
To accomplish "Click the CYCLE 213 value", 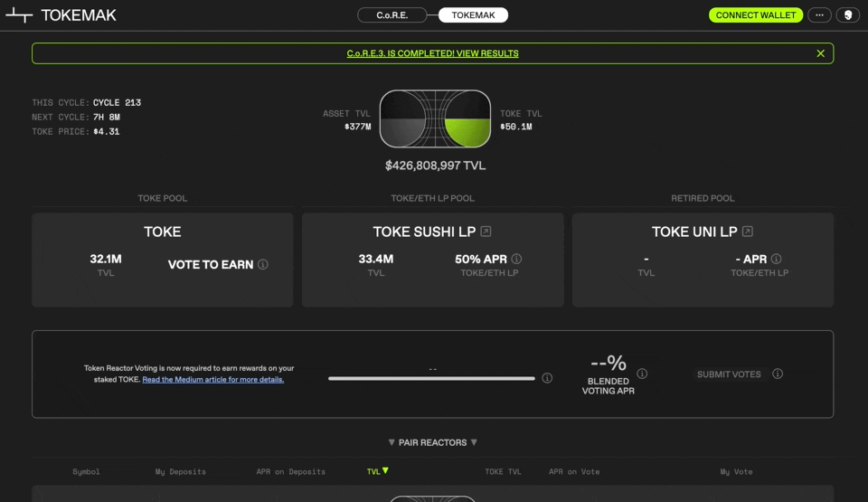I will pyautogui.click(x=117, y=102).
